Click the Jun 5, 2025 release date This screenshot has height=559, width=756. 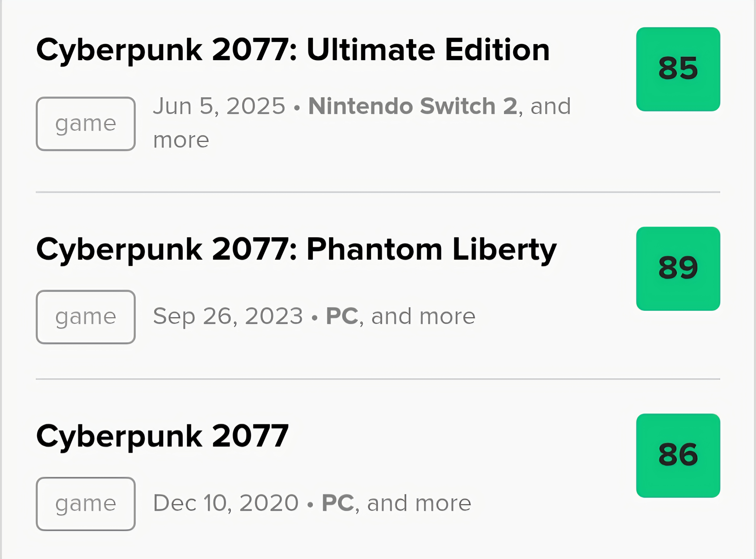pos(219,106)
